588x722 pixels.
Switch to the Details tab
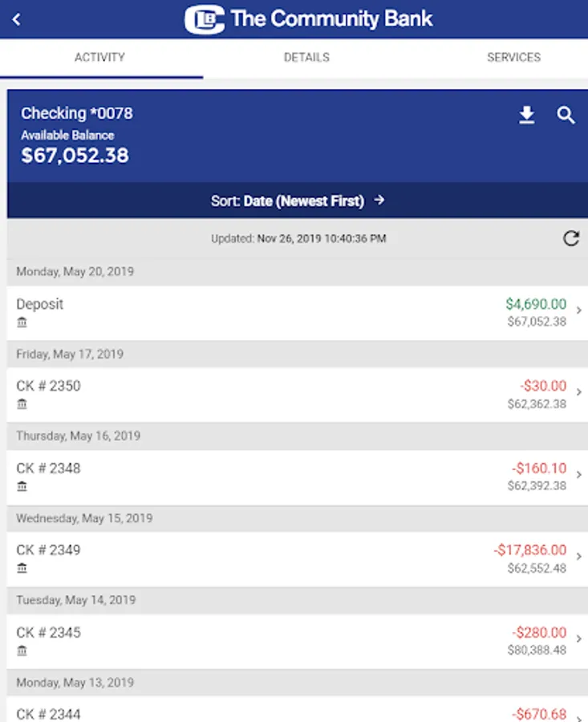306,57
